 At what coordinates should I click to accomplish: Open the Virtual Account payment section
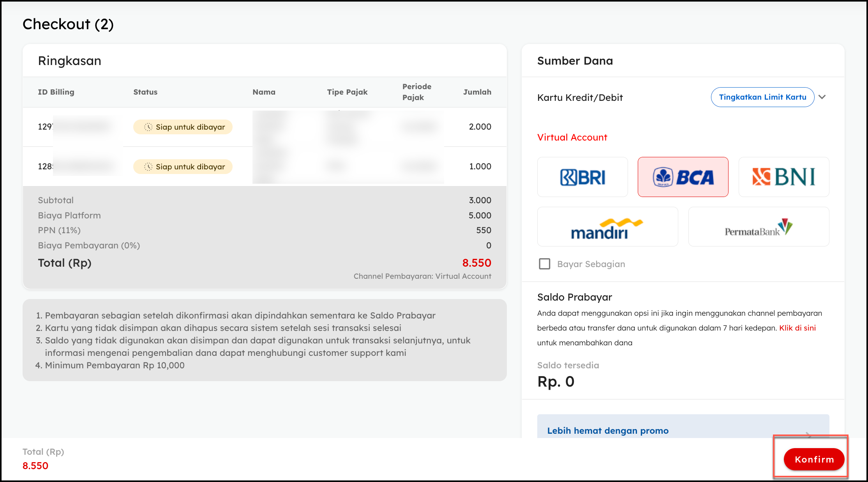(572, 137)
